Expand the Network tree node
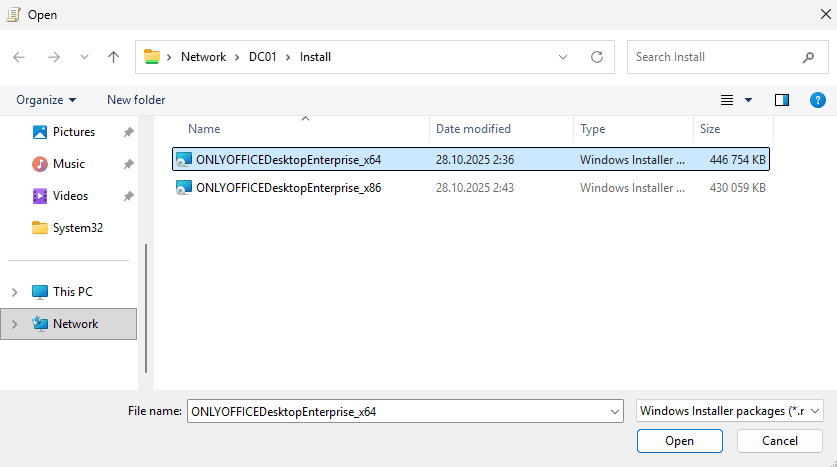Viewport: 837px width, 467px height. (x=14, y=324)
